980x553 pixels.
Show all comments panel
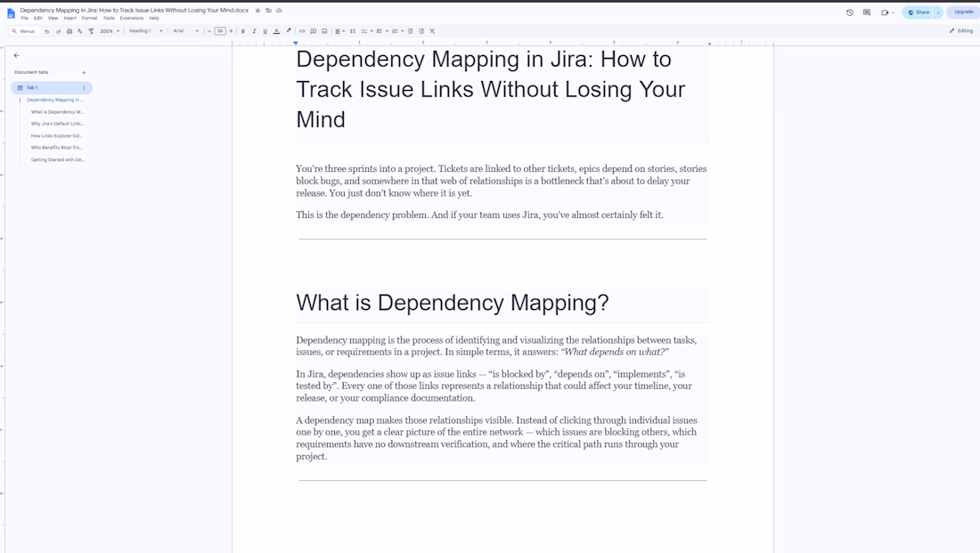tap(867, 12)
